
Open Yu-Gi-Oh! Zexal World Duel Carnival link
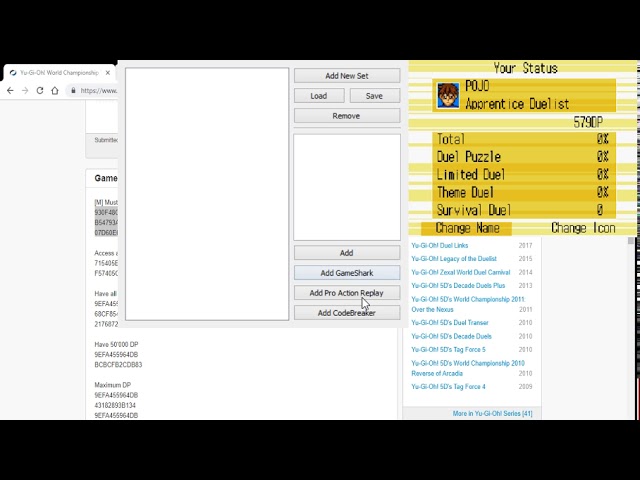point(461,272)
